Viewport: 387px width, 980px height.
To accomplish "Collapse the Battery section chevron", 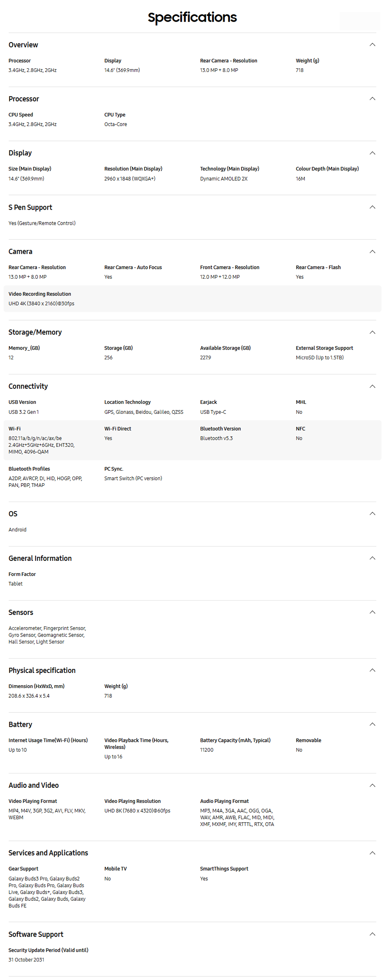I will pyautogui.click(x=372, y=725).
